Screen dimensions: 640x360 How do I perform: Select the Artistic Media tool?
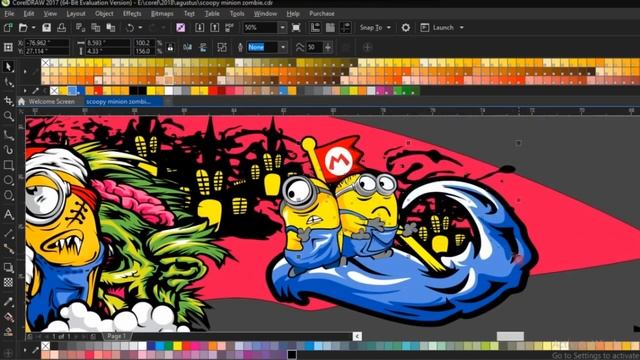pos(8,150)
